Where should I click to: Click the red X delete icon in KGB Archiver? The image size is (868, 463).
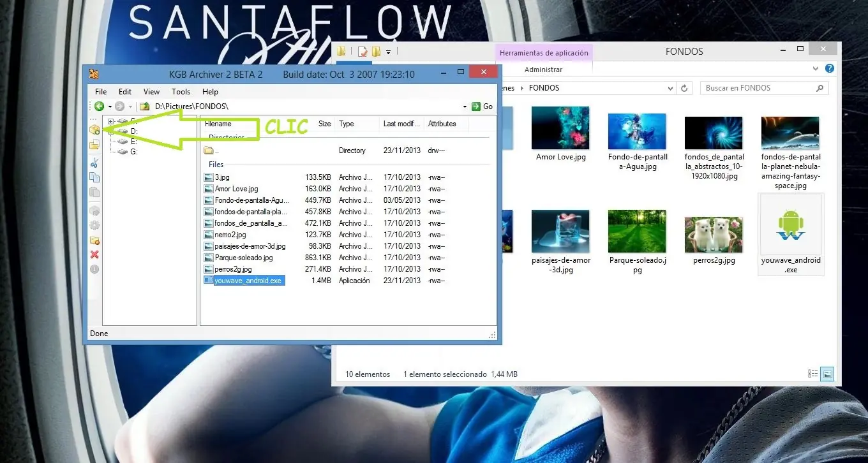94,254
